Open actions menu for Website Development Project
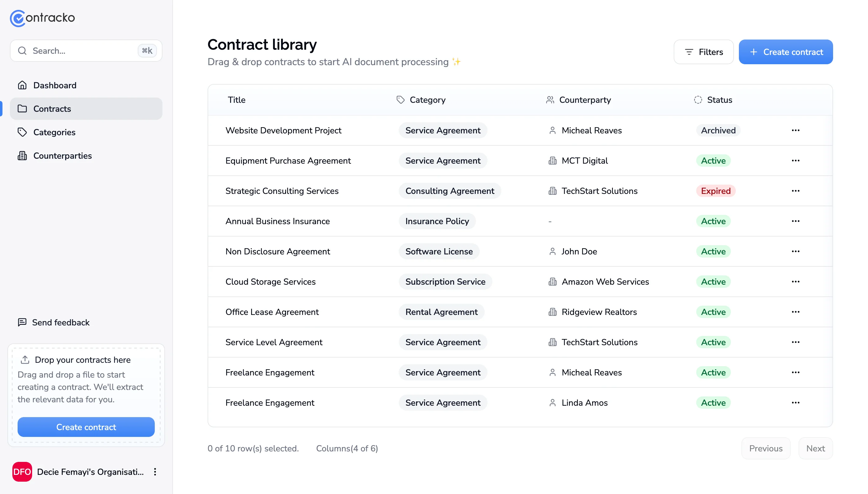The height and width of the screenshot is (494, 868). [x=796, y=130]
